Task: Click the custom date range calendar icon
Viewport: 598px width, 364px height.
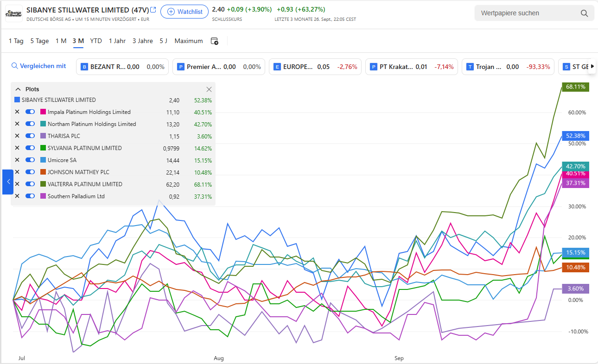Action: click(214, 41)
